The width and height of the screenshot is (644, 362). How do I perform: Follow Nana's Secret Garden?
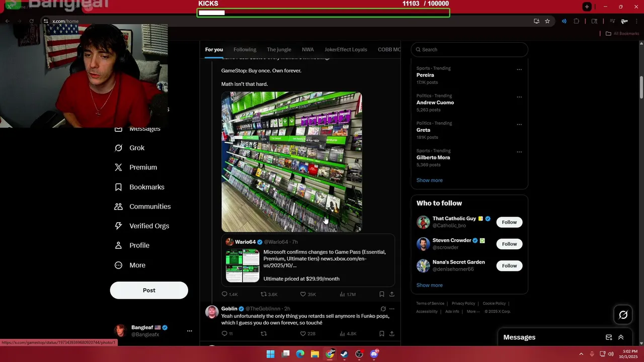pyautogui.click(x=509, y=265)
